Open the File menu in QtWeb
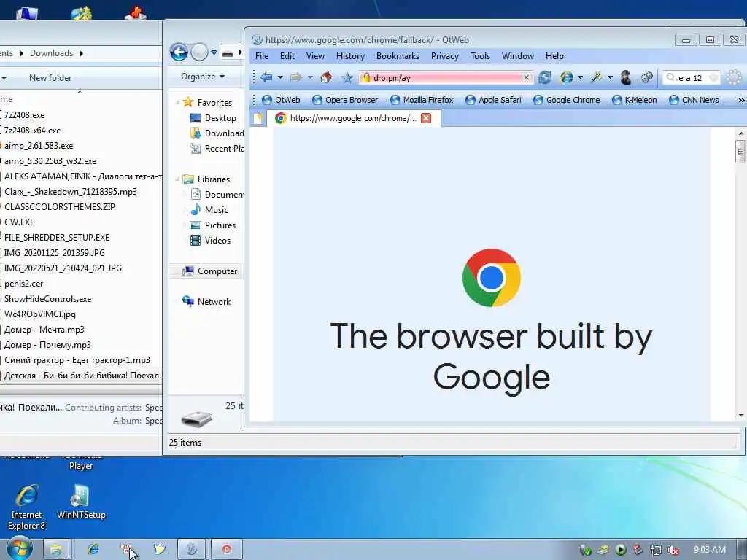 tap(262, 56)
